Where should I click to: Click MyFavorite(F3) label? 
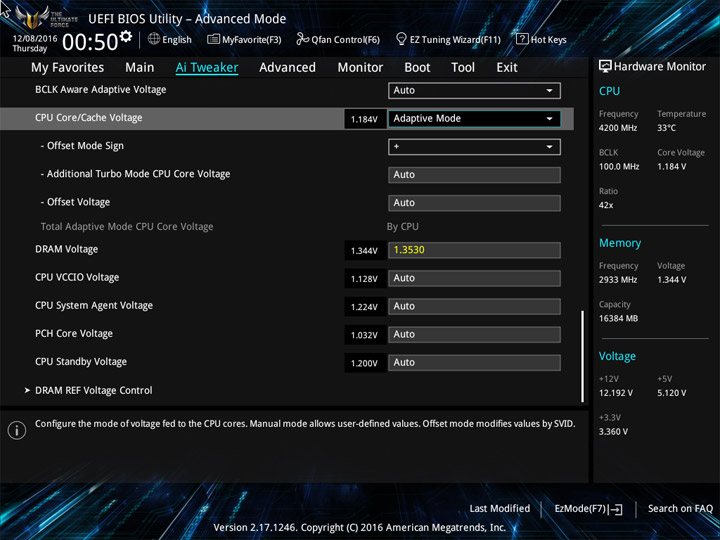252,40
